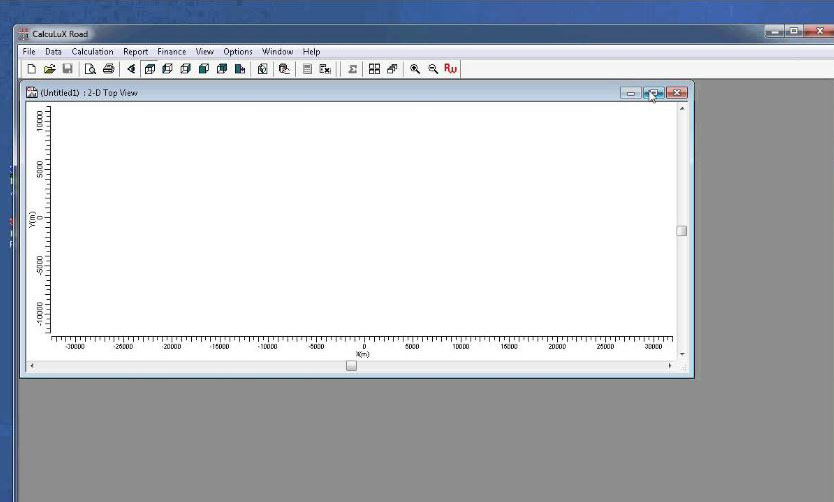Open the Help menu

point(312,52)
